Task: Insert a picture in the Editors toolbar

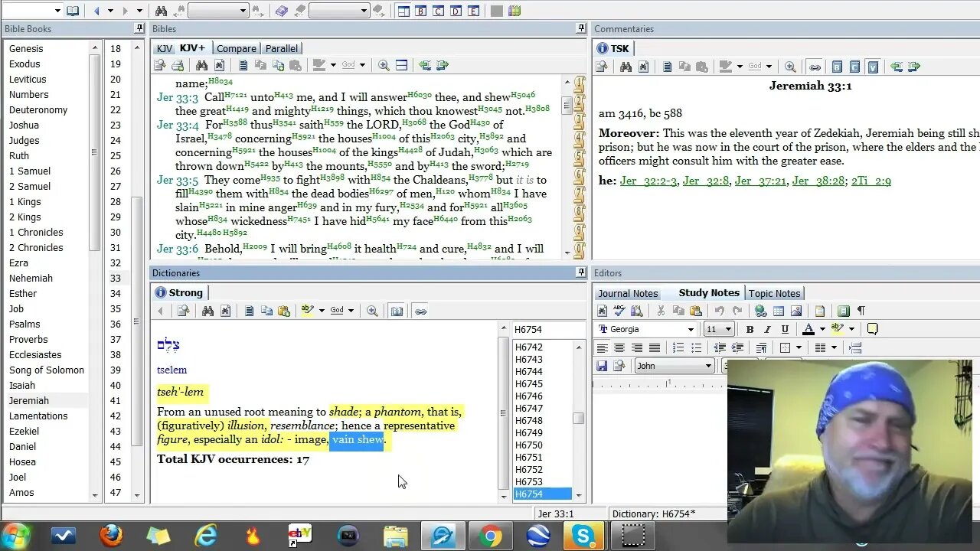Action: pos(796,311)
